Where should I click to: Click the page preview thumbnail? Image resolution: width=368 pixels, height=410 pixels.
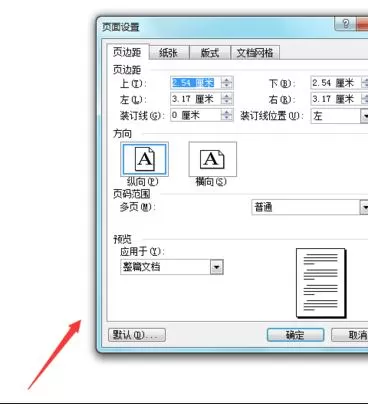click(x=321, y=283)
